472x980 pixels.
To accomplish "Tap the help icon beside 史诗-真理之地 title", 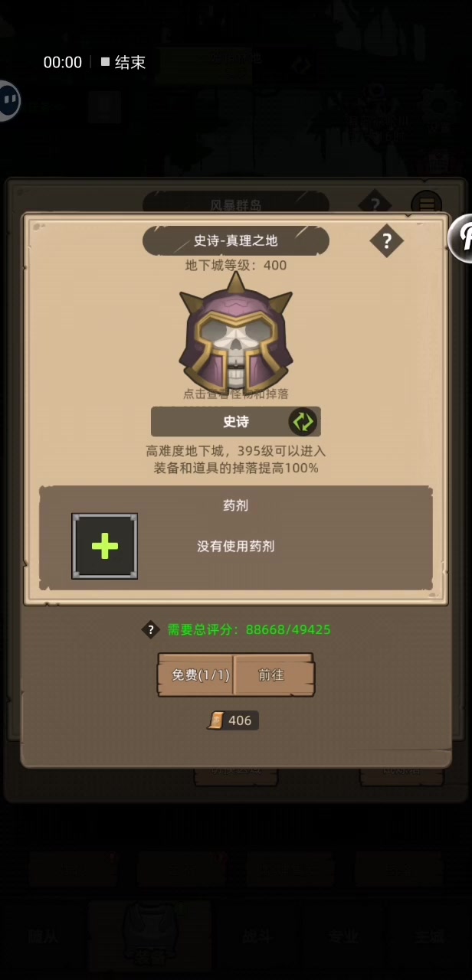I will pyautogui.click(x=387, y=241).
